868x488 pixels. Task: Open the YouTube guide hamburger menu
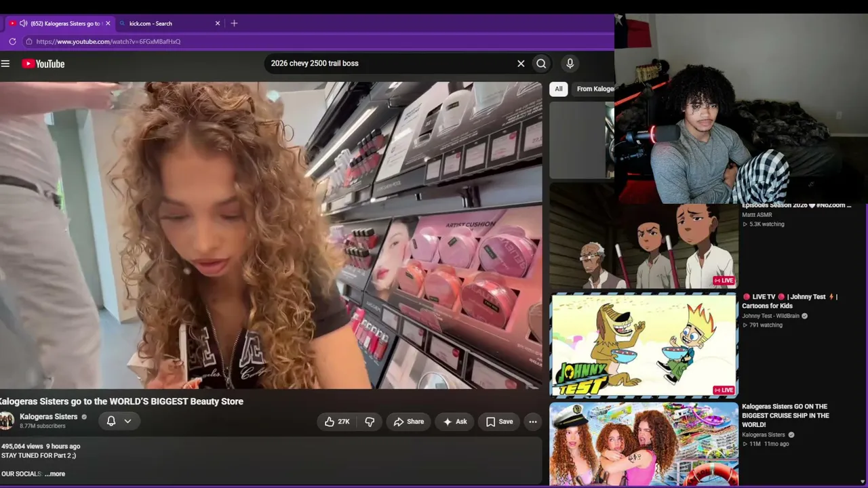pyautogui.click(x=5, y=64)
